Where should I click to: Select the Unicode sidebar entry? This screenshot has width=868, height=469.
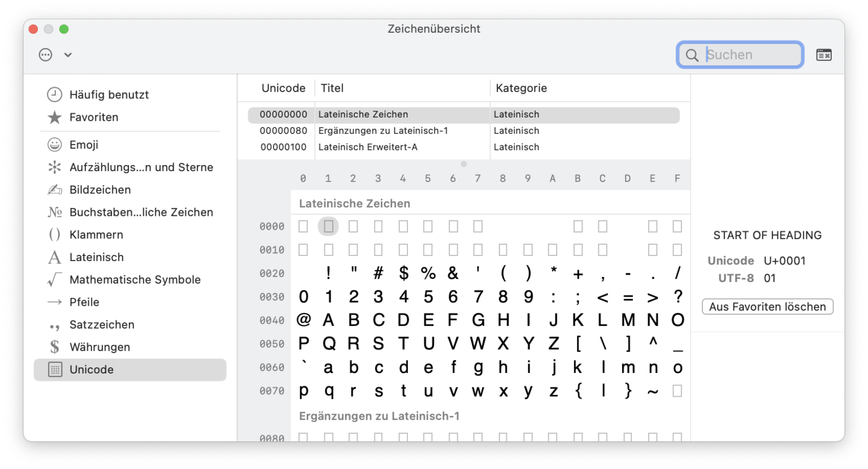click(93, 369)
